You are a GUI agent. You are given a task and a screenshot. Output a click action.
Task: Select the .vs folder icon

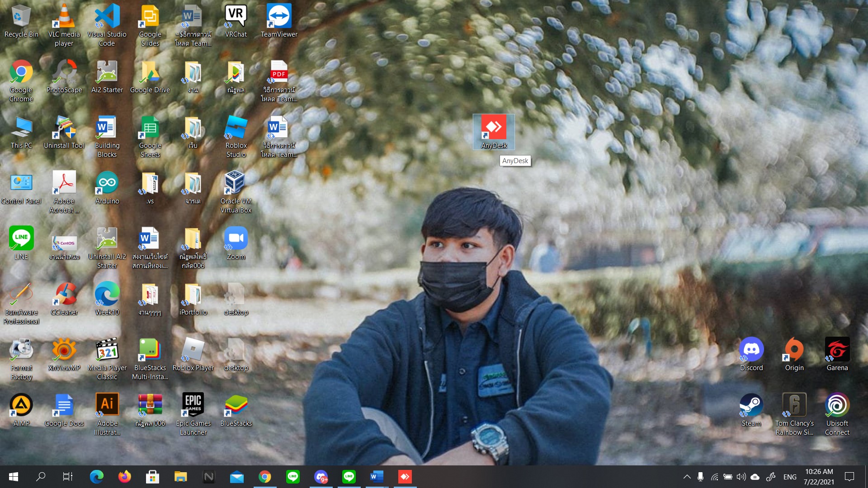coord(150,188)
